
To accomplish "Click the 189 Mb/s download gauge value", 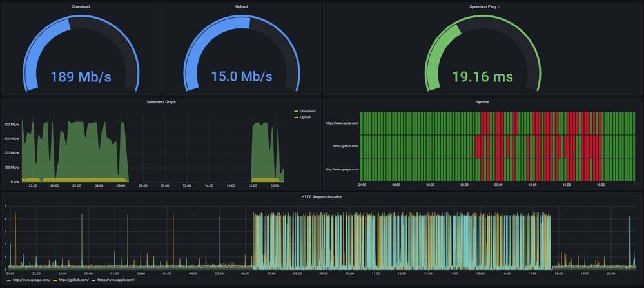I will [81, 77].
